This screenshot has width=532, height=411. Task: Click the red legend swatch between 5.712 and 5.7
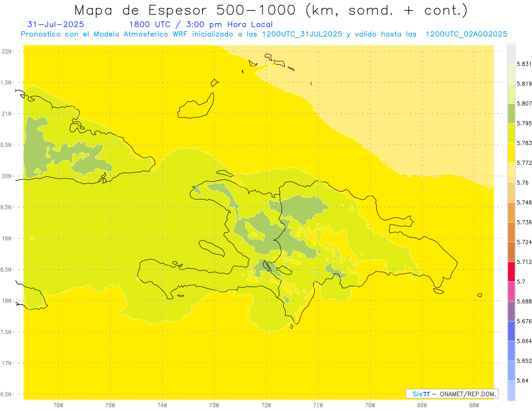[511, 271]
